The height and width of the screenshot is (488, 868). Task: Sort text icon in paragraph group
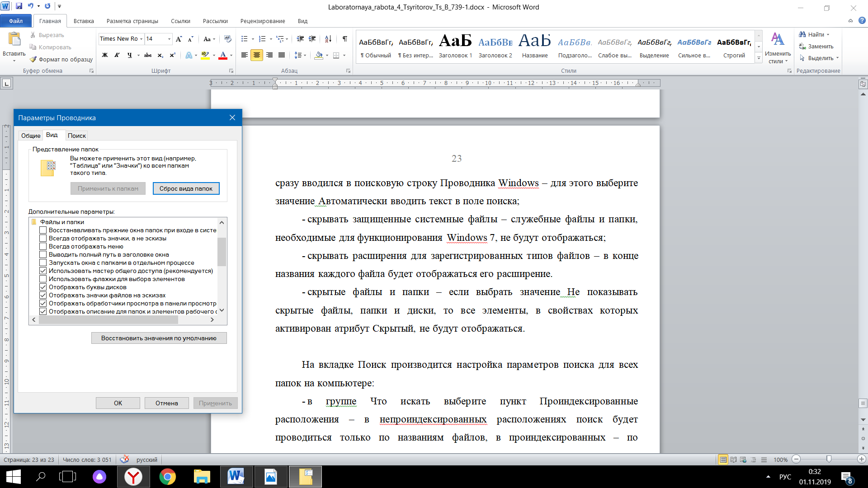coord(328,39)
